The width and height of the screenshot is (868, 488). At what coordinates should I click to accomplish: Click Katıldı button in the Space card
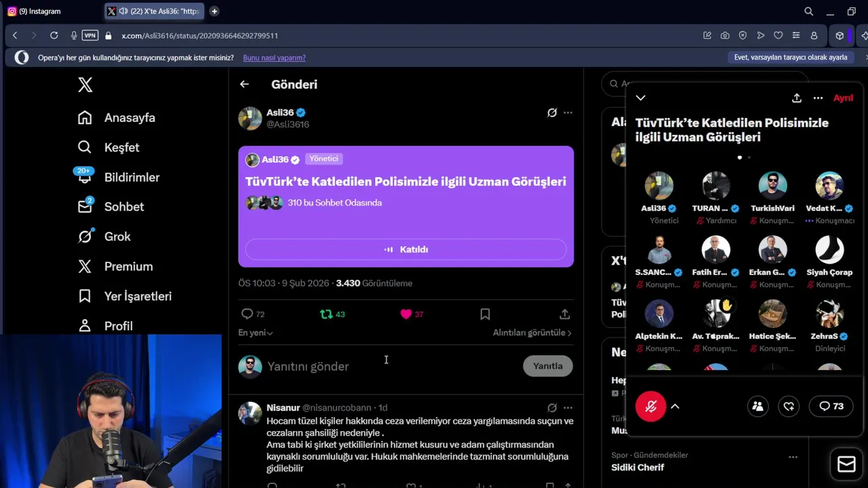(x=406, y=249)
